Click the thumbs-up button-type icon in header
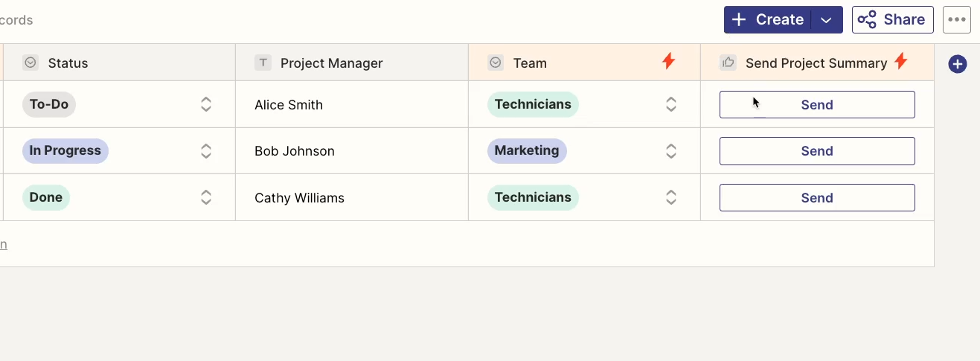This screenshot has height=361, width=980. click(x=728, y=63)
